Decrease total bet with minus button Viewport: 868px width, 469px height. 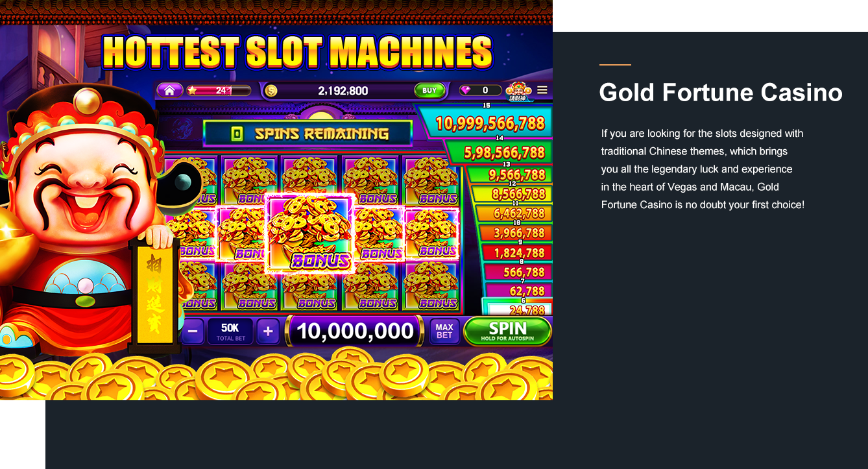193,332
